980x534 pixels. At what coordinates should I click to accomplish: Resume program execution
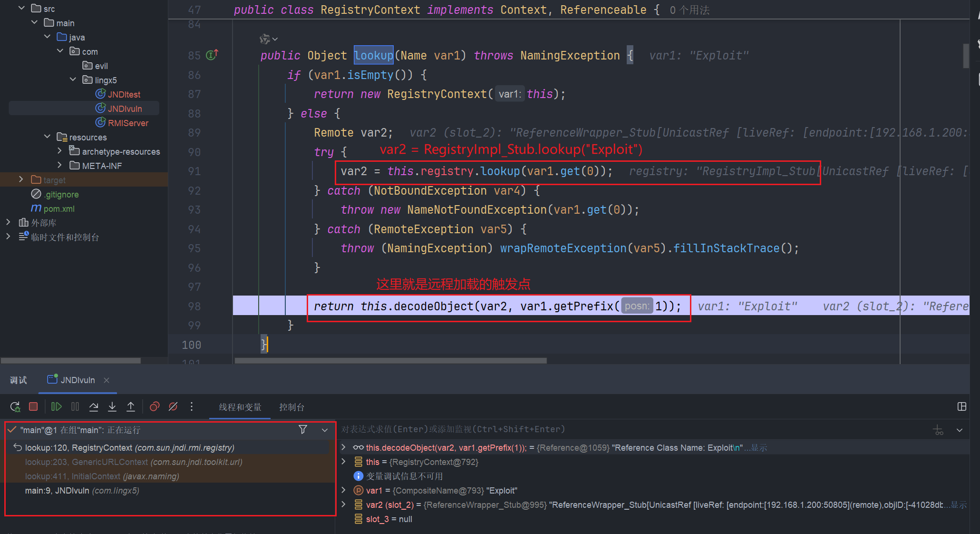(x=57, y=407)
